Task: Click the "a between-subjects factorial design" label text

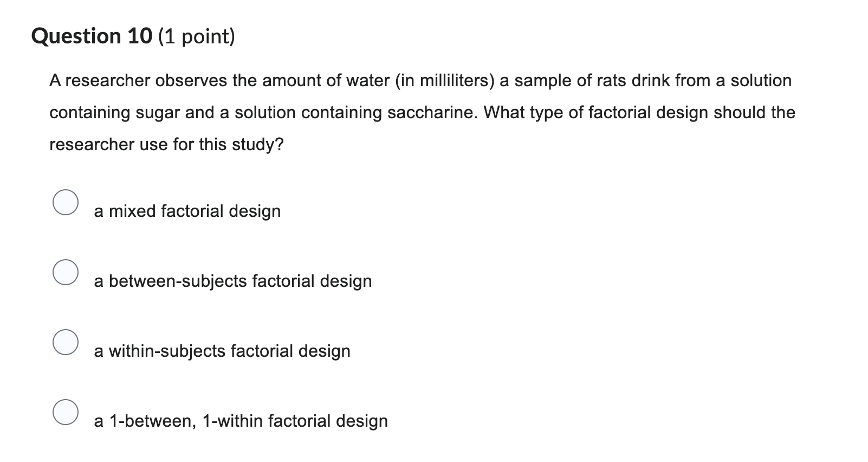Action: click(232, 281)
